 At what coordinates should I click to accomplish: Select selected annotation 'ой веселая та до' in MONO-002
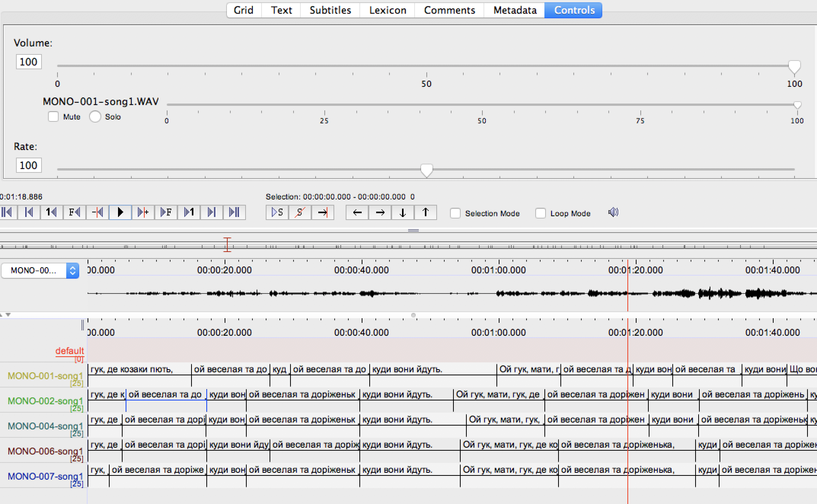(166, 395)
